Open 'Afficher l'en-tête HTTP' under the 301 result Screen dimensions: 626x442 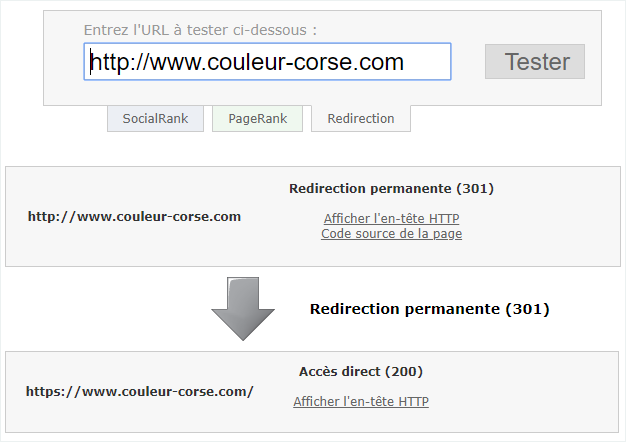pos(391,218)
